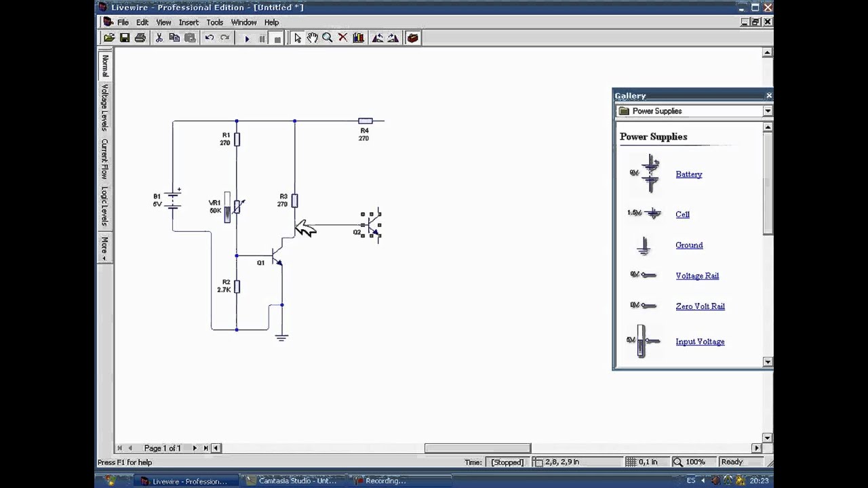Click Gallery scrollbar up arrow
The image size is (868, 488).
point(768,127)
